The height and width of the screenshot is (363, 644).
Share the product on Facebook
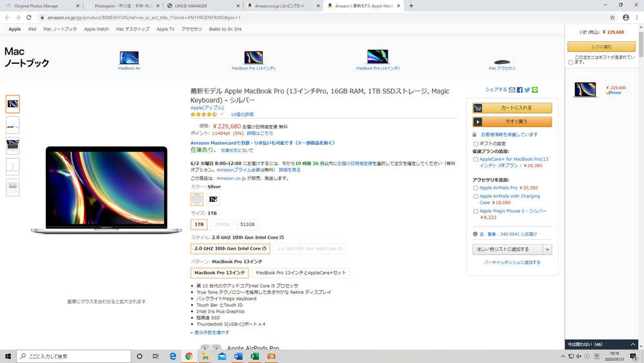[x=520, y=90]
